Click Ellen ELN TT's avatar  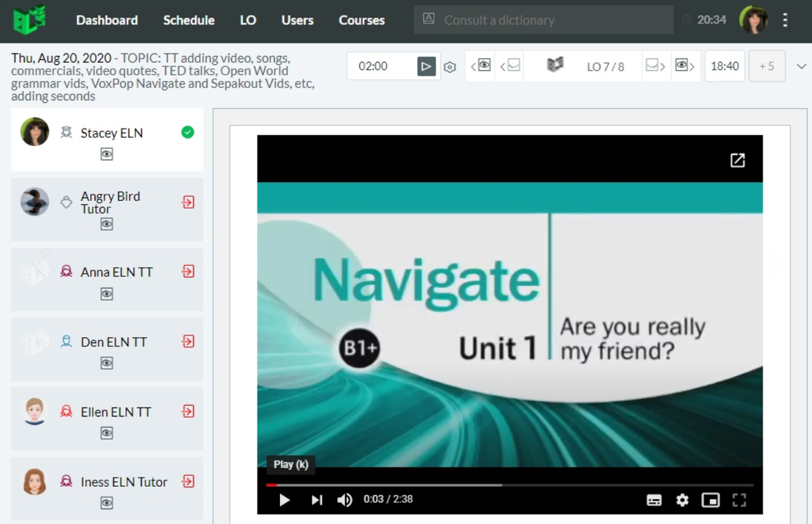click(35, 411)
